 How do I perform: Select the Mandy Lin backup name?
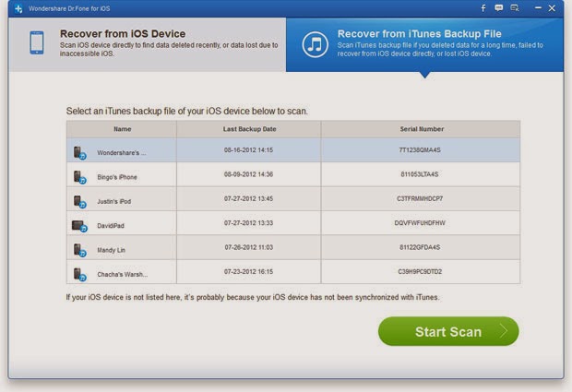[x=111, y=250]
